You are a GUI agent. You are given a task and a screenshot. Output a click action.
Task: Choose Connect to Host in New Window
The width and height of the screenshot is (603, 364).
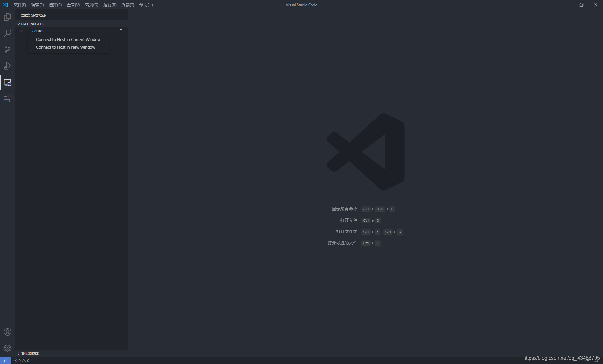pos(68,47)
